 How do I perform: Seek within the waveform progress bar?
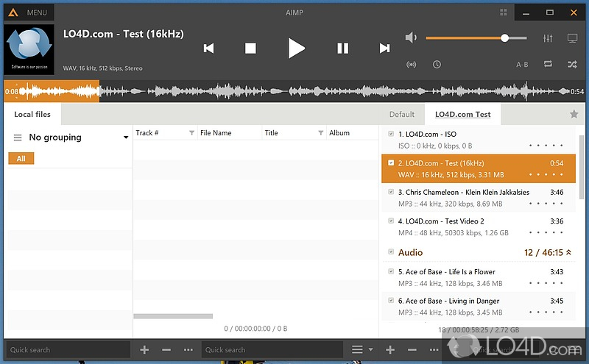pyautogui.click(x=294, y=91)
